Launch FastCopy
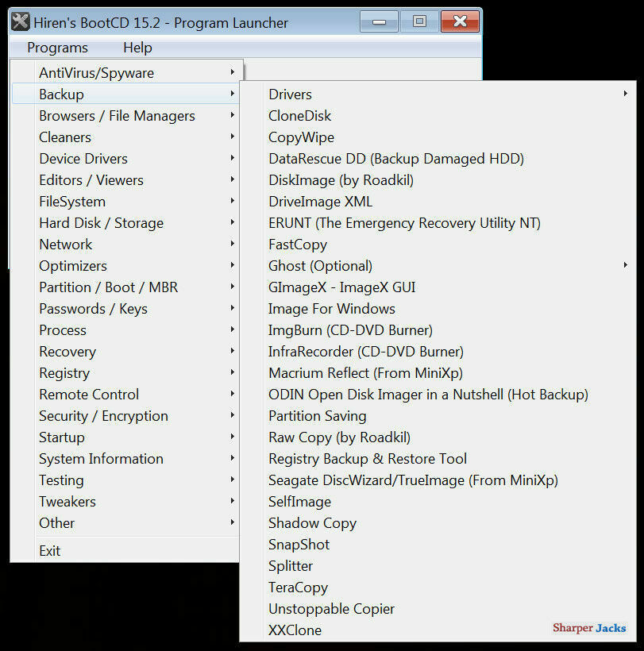The height and width of the screenshot is (651, 644). (438, 245)
